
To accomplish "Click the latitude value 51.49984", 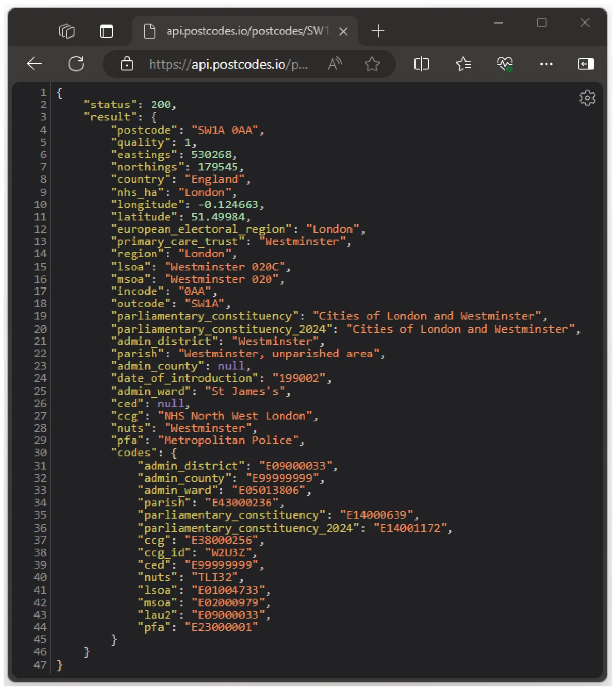I will (x=218, y=217).
